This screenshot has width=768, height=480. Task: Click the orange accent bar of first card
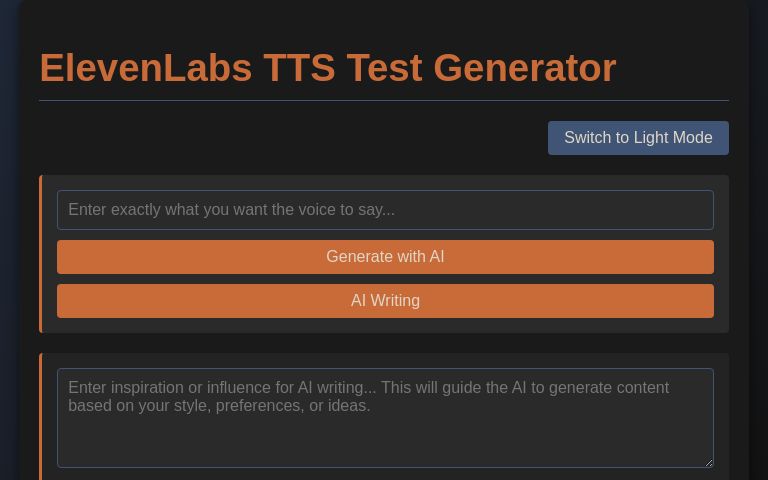41,254
